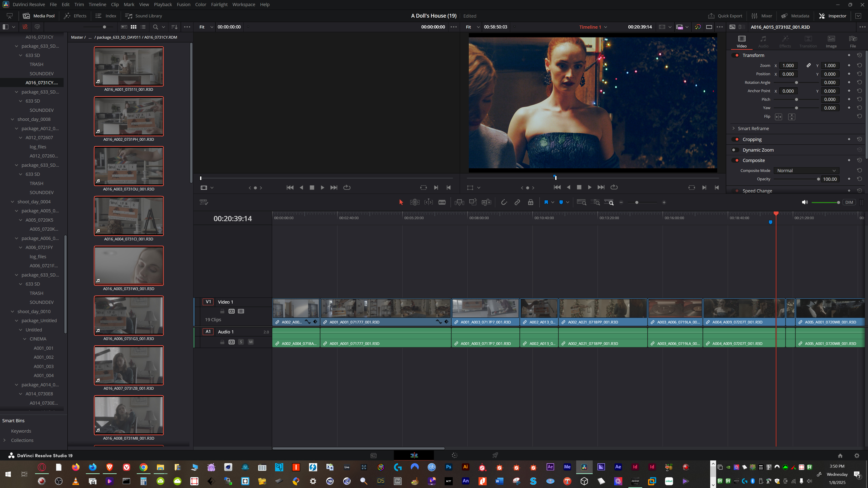Open the Fusion menu
Screen dimensions: 868x488
183,4
